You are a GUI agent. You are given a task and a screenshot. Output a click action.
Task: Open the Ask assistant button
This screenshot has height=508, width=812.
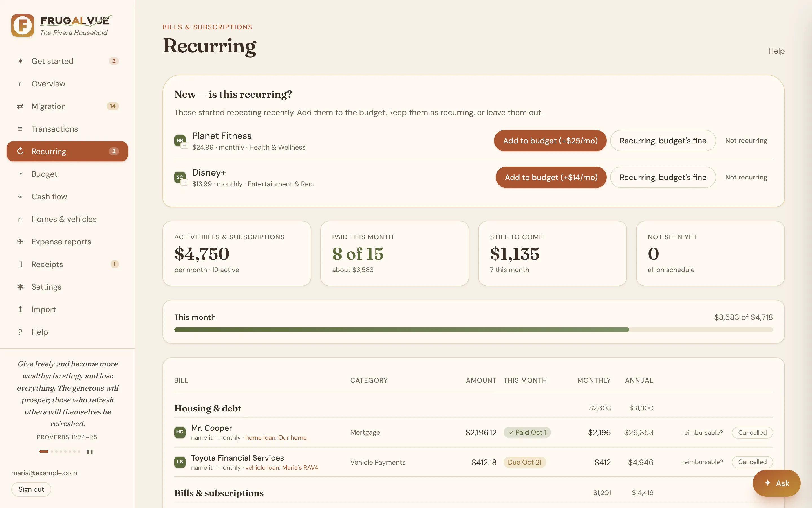tap(776, 483)
